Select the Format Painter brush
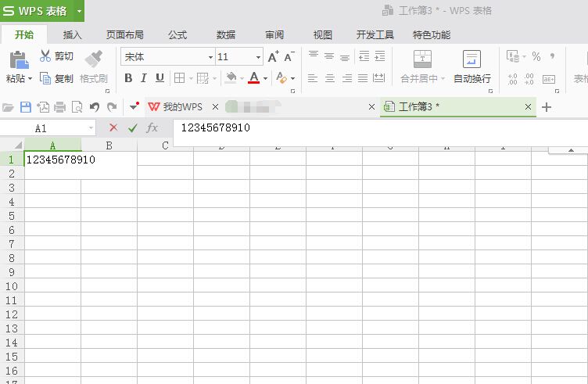 94,59
